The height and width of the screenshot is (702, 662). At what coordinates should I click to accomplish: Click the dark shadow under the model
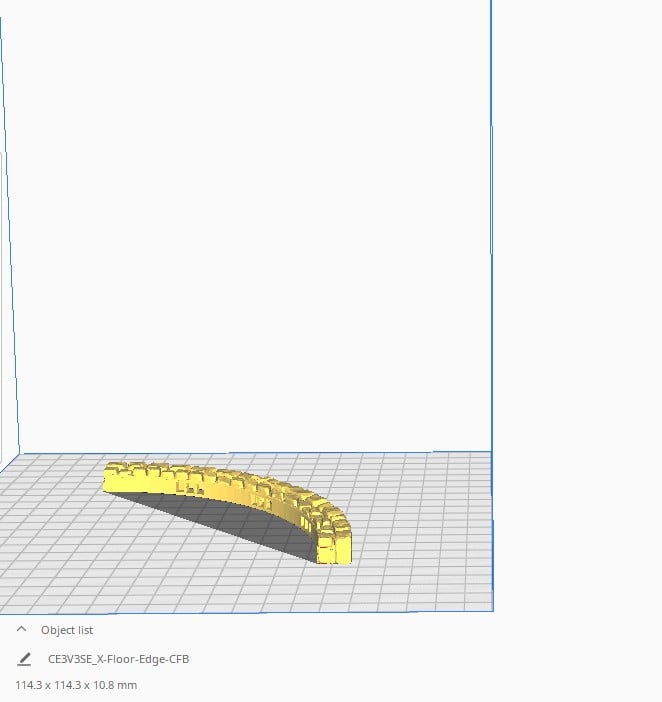pyautogui.click(x=233, y=519)
